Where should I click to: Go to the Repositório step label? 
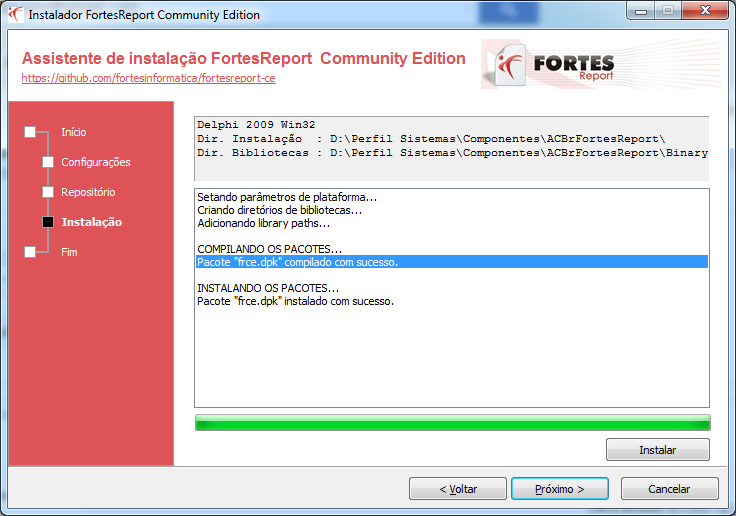coord(88,192)
